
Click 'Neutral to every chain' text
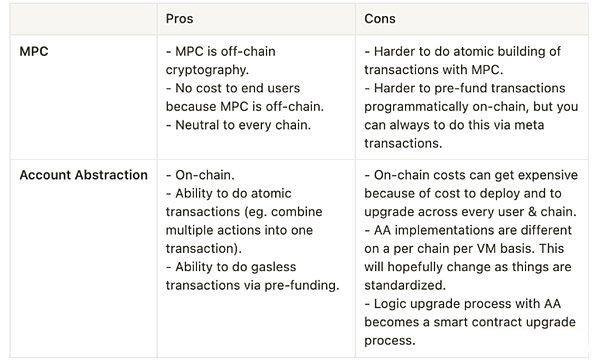(x=243, y=125)
